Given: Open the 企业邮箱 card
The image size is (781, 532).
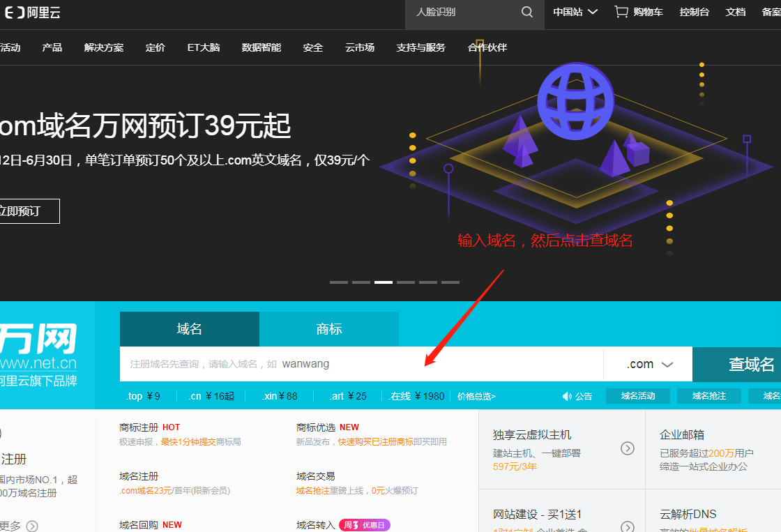Looking at the screenshot, I should point(713,450).
